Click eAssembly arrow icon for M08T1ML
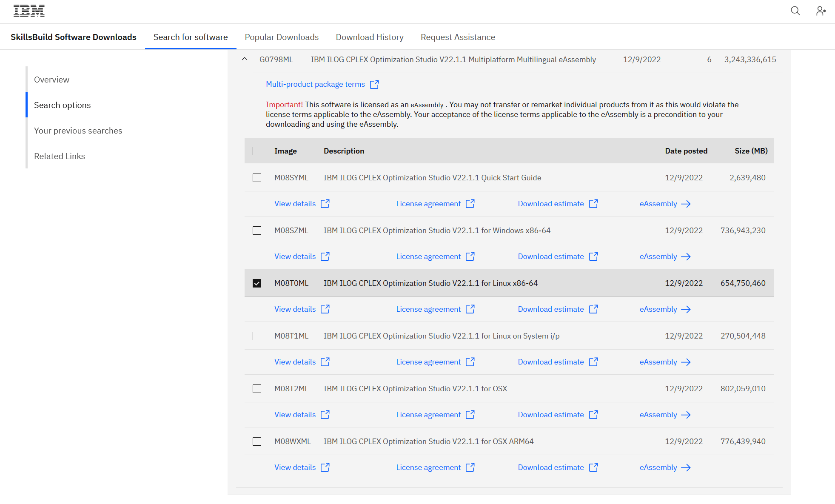 click(686, 362)
